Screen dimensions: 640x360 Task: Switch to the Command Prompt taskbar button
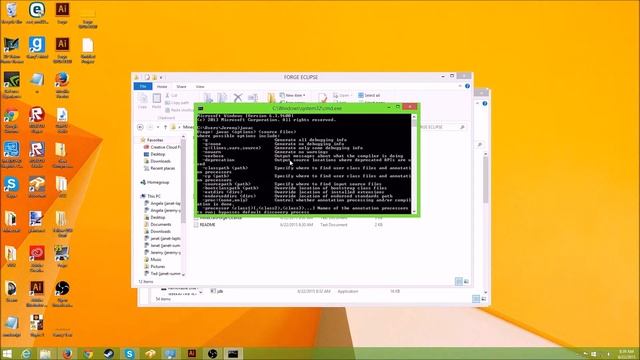coord(233,353)
